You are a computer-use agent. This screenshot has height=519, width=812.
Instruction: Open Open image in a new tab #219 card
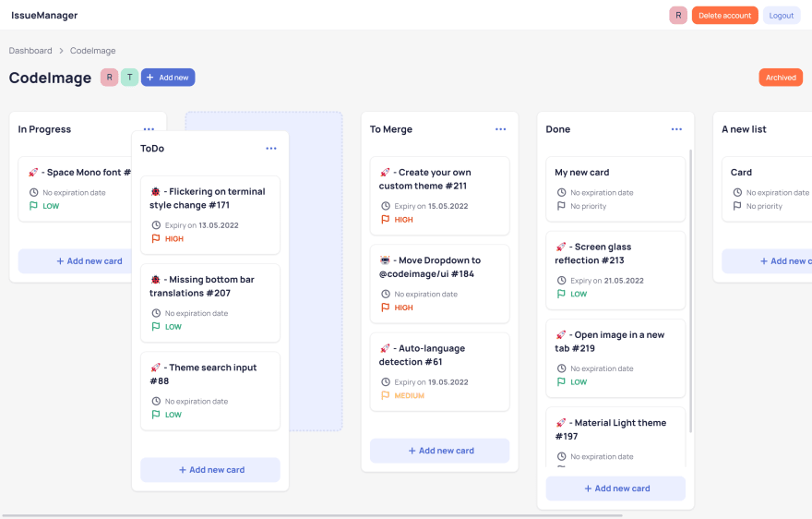pyautogui.click(x=615, y=358)
